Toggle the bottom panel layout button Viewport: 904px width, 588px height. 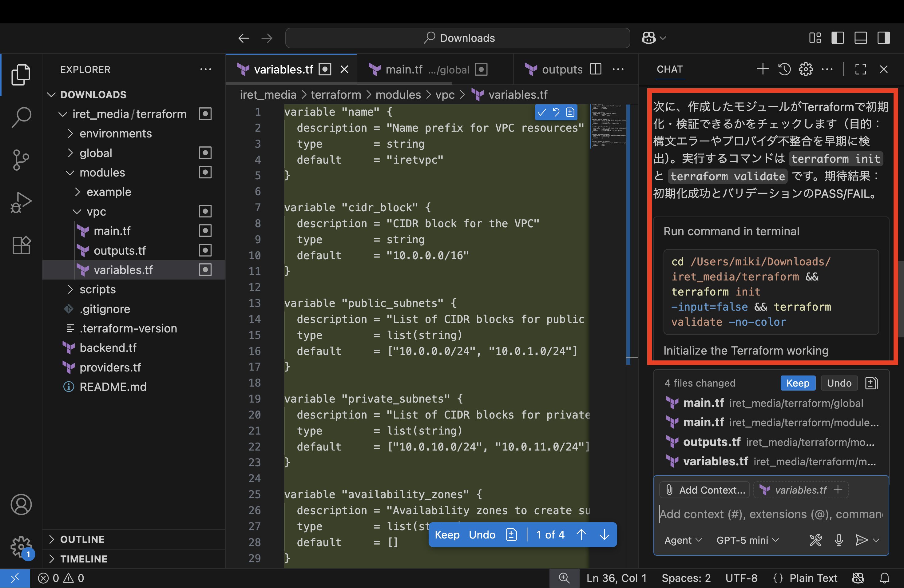860,38
